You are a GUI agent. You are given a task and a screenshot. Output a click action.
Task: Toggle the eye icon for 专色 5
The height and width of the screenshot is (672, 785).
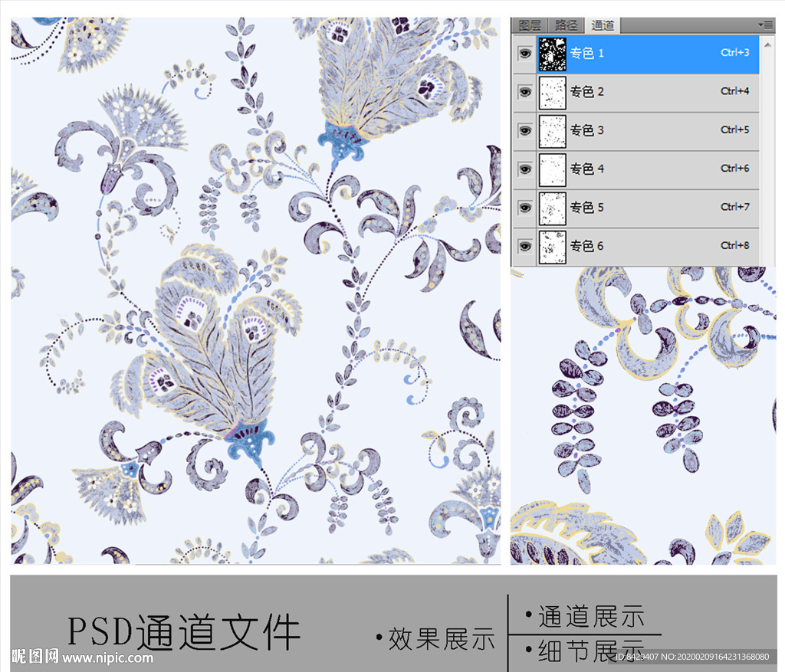point(524,208)
